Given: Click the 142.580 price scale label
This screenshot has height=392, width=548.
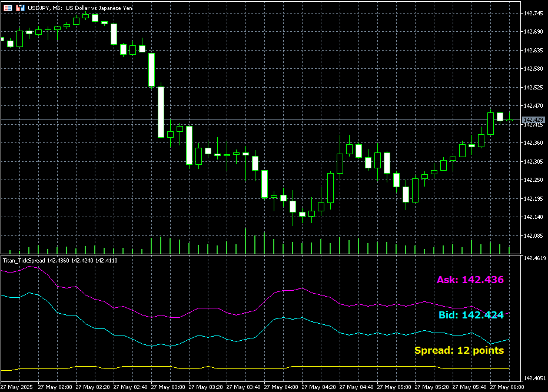Looking at the screenshot, I should (x=533, y=69).
